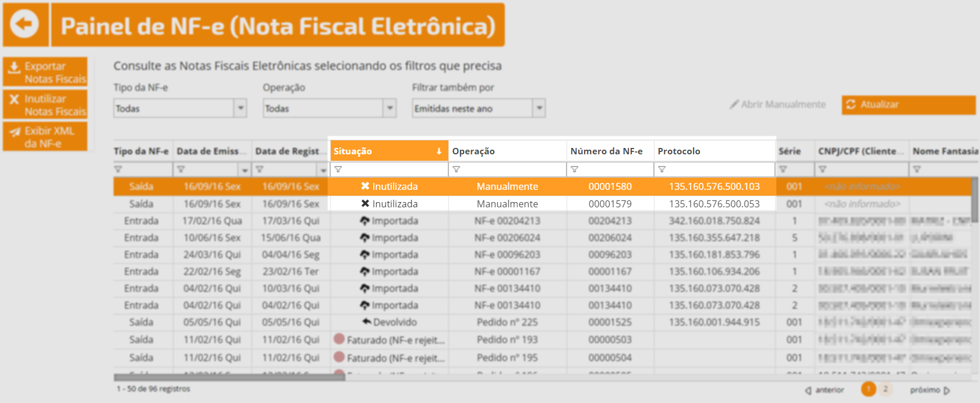The image size is (980, 403).
Task: Click the Situação sort arrow icon
Action: point(439,151)
